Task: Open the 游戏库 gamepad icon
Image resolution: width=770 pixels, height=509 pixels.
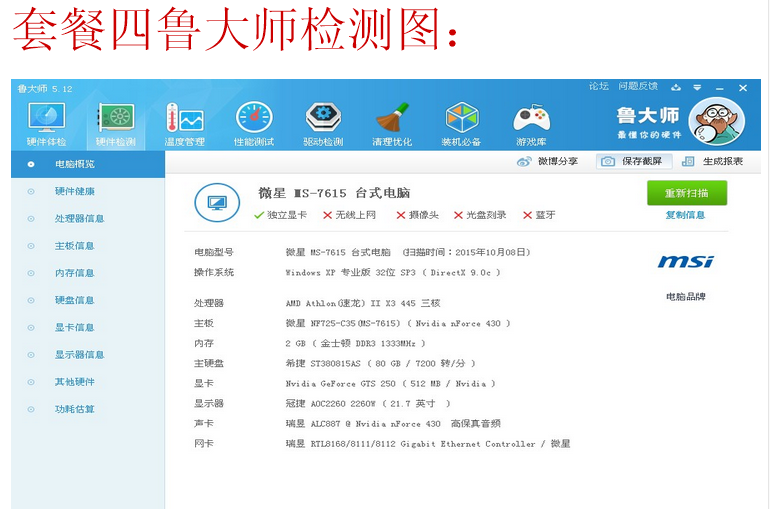Action: [531, 125]
